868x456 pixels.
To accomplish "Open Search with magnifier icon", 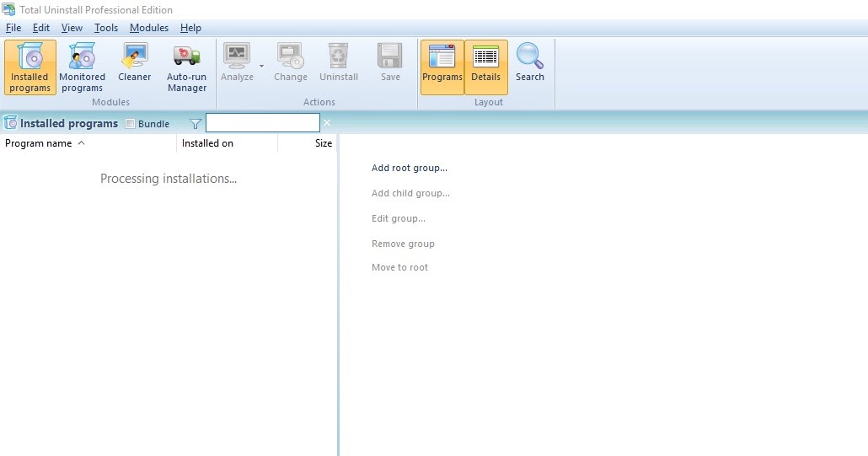I will 530,62.
